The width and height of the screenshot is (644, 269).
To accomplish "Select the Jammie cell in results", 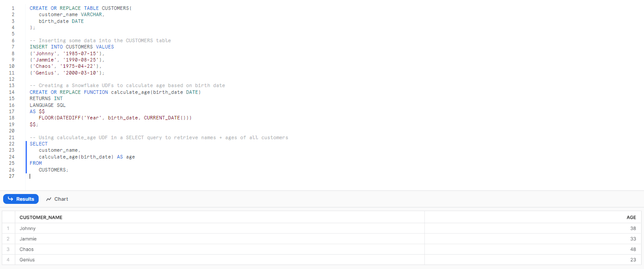I will [28, 239].
